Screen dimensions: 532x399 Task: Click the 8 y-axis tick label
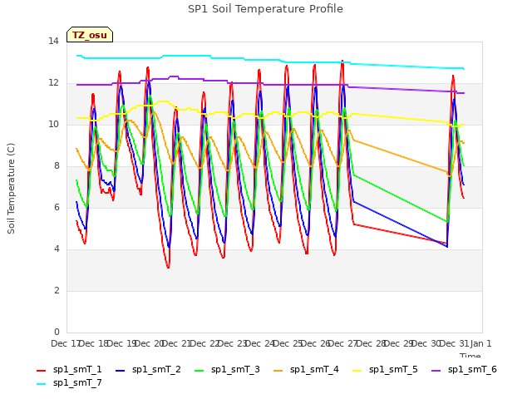[57, 166]
